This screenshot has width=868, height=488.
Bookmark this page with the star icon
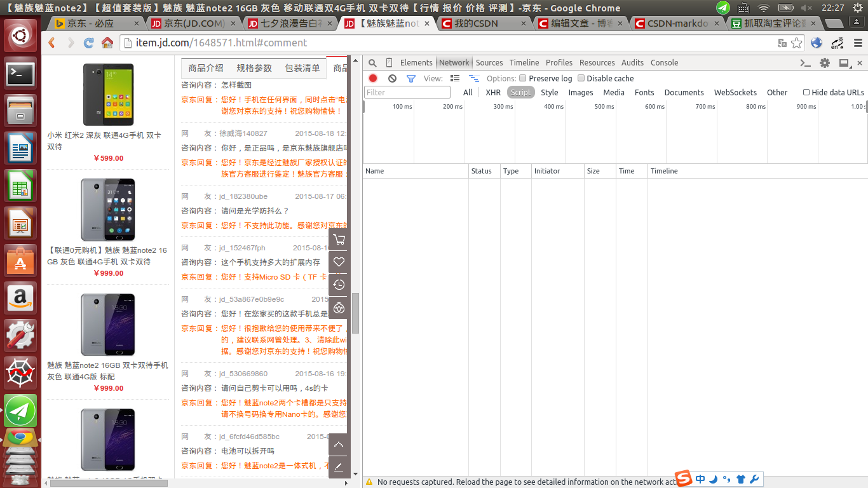797,43
